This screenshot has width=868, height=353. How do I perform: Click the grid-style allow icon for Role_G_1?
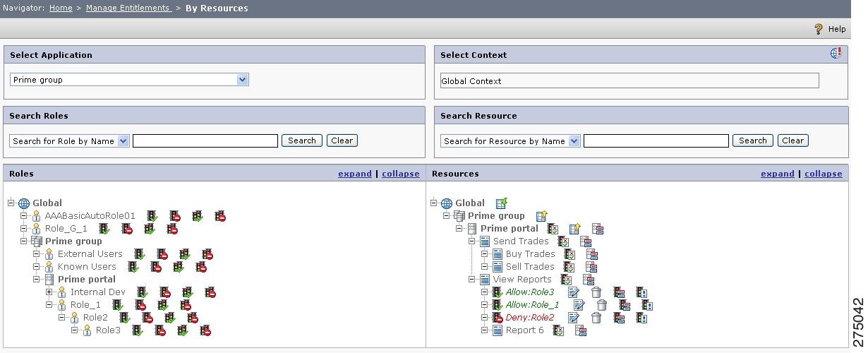pyautogui.click(x=150, y=229)
